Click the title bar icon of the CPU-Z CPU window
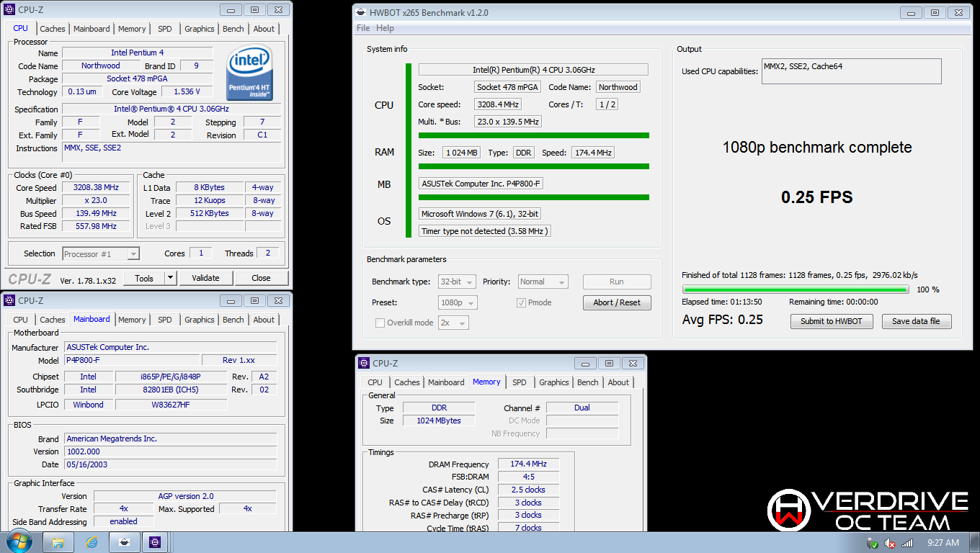The image size is (980, 553). pos(9,10)
